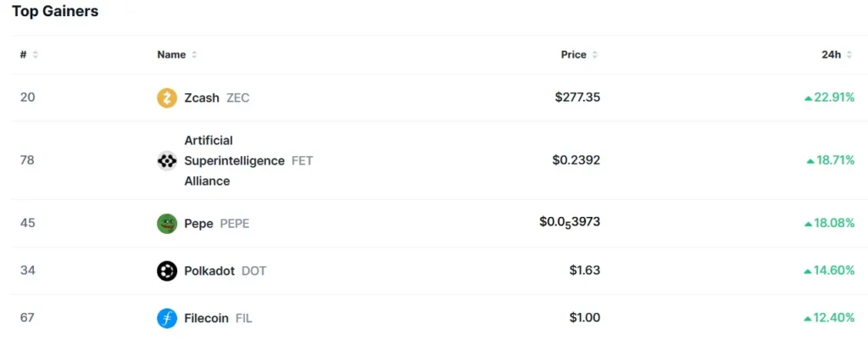Open the Polkadot coin page link
The image size is (868, 340).
point(211,271)
